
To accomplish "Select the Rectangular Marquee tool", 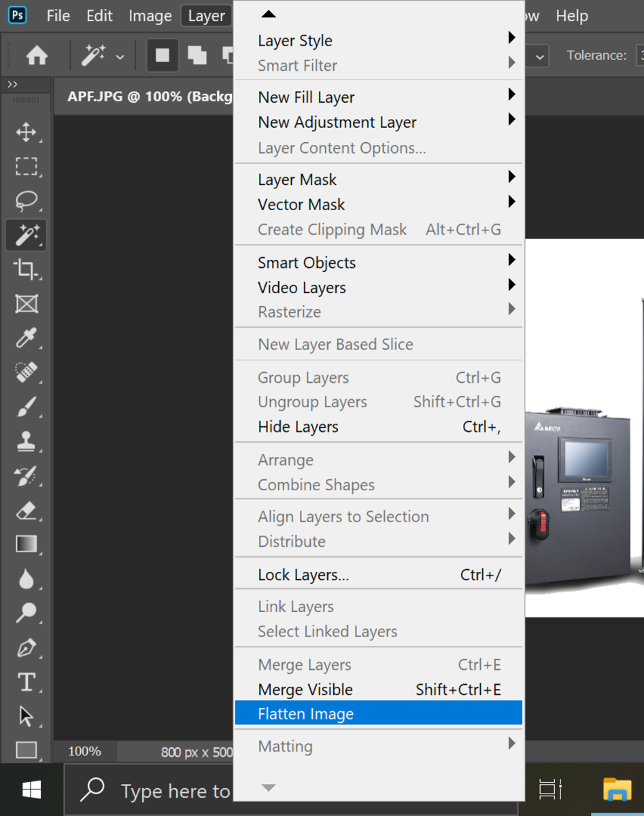I will (x=27, y=166).
